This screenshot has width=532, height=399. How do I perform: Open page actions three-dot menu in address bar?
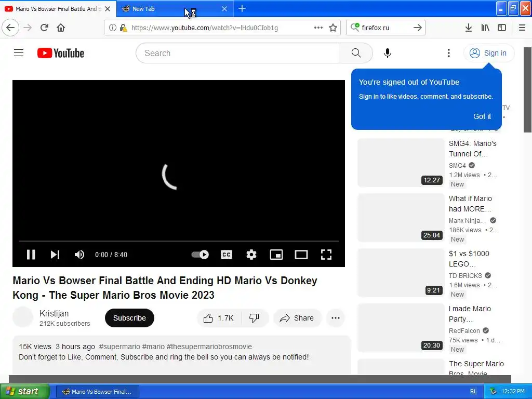click(x=318, y=28)
